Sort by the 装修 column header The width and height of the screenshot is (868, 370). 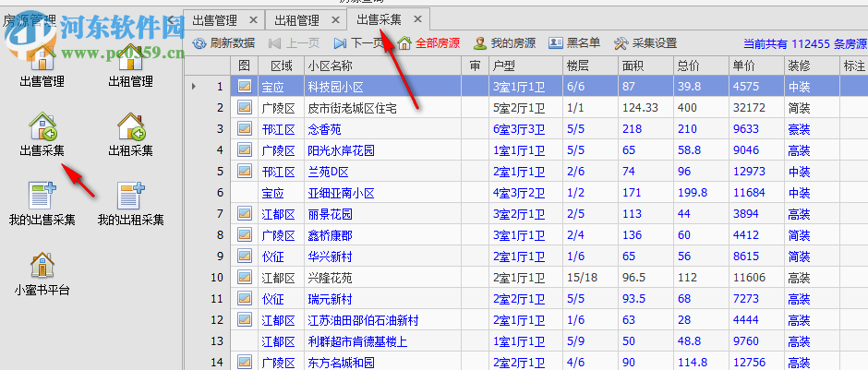(812, 66)
